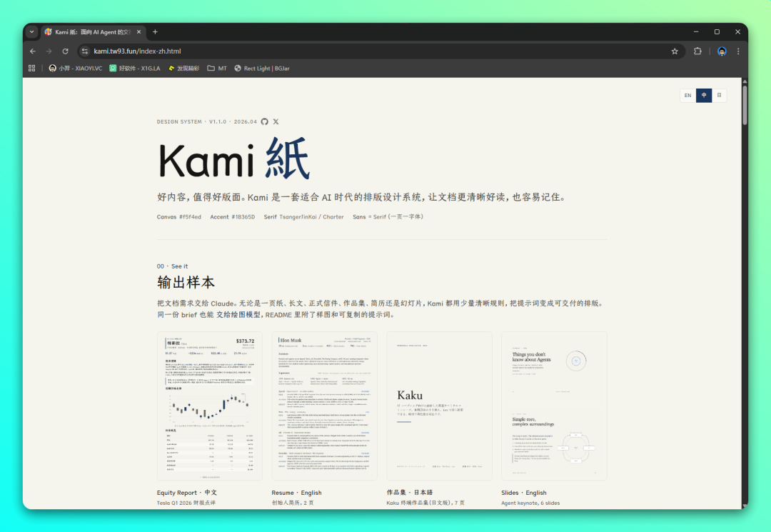The width and height of the screenshot is (771, 532).
Task: Open the Extensions puzzle icon
Action: click(697, 51)
